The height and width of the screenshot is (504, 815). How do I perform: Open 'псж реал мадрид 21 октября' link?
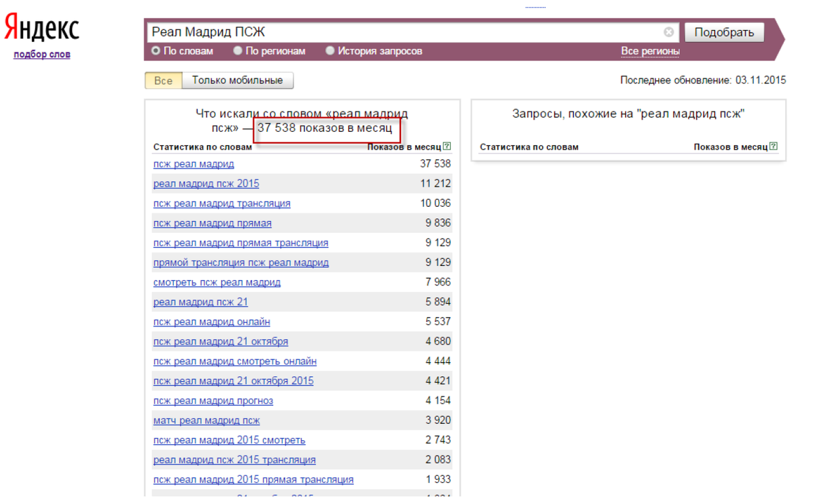220,341
